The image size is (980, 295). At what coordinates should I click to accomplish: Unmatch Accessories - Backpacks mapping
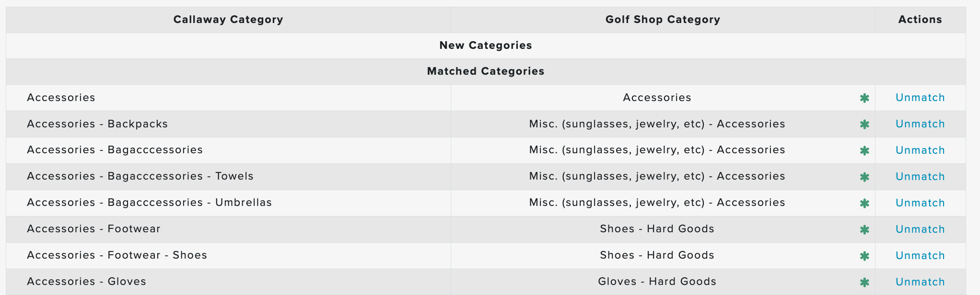tap(920, 124)
